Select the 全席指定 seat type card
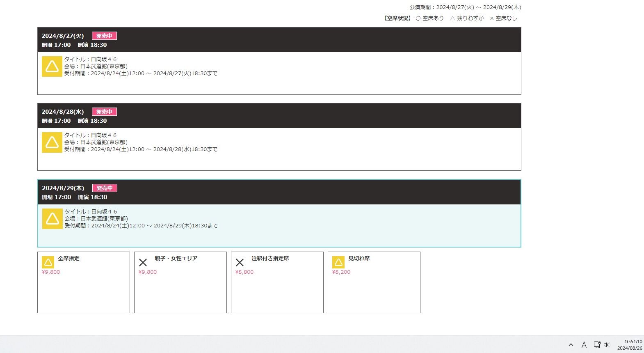644x353 pixels. (84, 282)
